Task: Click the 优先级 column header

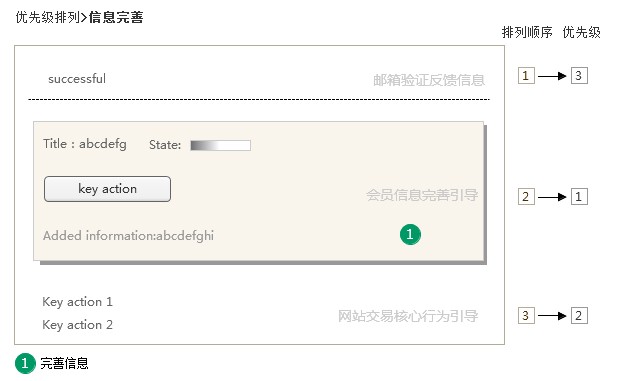Action: tap(581, 32)
